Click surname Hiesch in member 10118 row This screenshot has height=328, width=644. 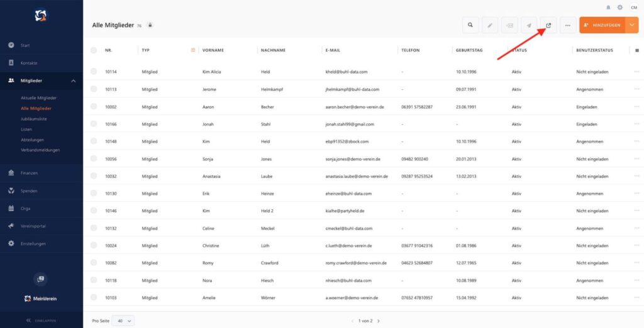point(267,281)
